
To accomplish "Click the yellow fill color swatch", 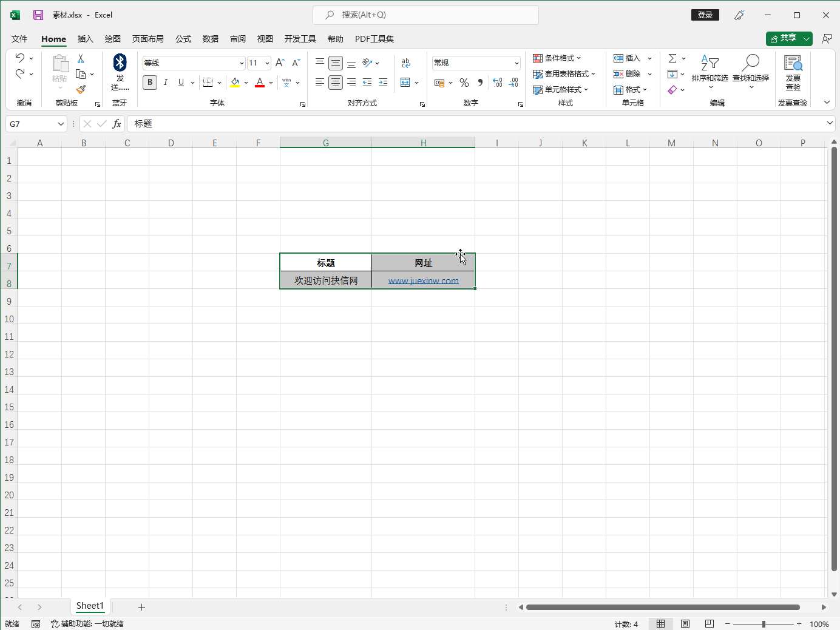I will pyautogui.click(x=235, y=83).
